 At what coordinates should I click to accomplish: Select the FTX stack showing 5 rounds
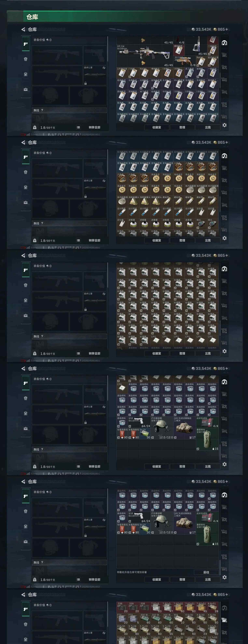[x=133, y=619]
